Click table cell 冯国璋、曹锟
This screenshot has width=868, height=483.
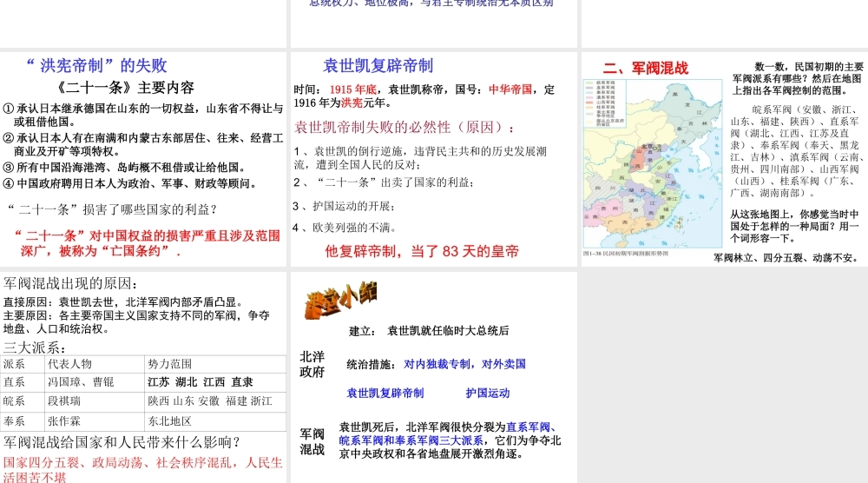pyautogui.click(x=95, y=382)
